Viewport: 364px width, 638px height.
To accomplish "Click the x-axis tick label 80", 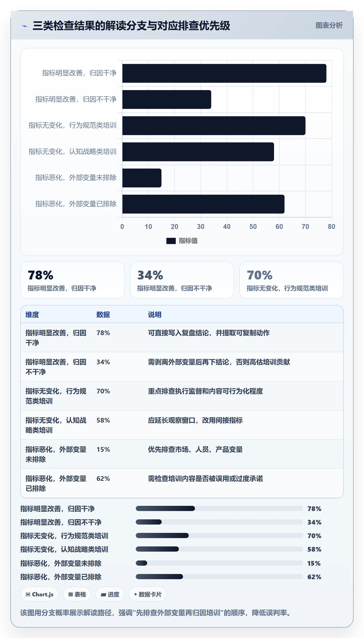I will [x=331, y=227].
